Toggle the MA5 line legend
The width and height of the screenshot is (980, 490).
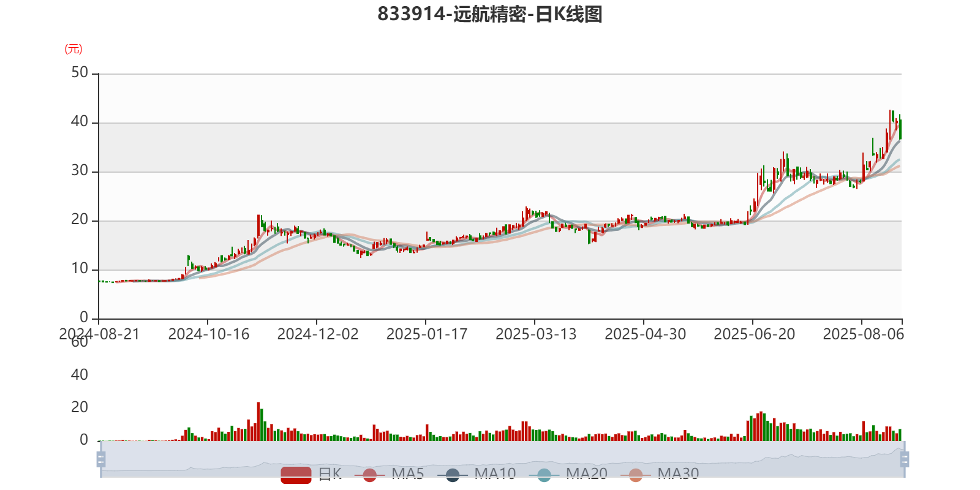point(389,474)
